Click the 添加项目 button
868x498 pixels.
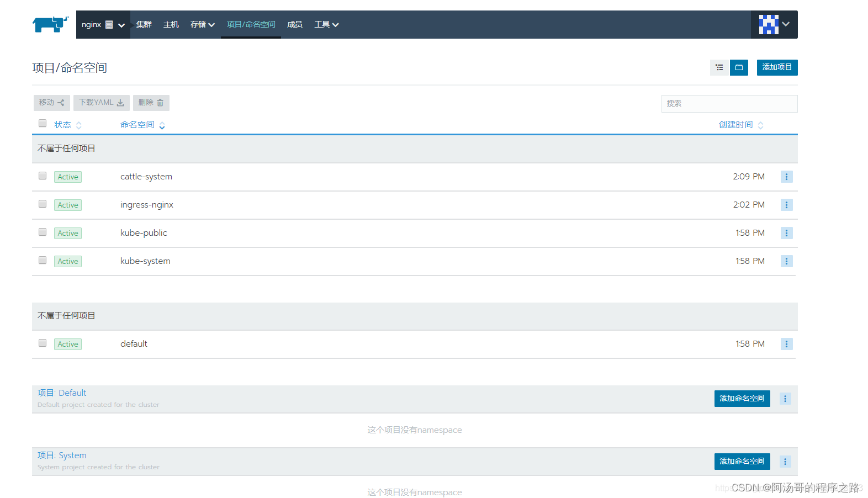pyautogui.click(x=777, y=67)
